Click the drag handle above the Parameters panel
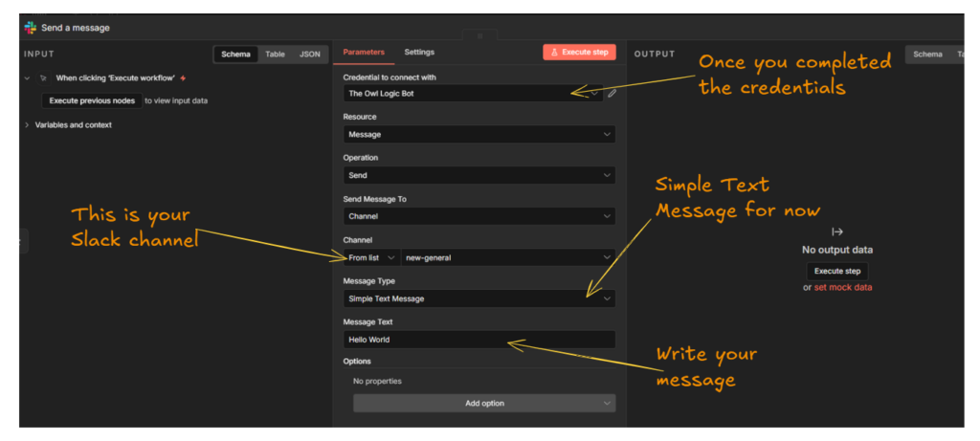 pyautogui.click(x=480, y=36)
